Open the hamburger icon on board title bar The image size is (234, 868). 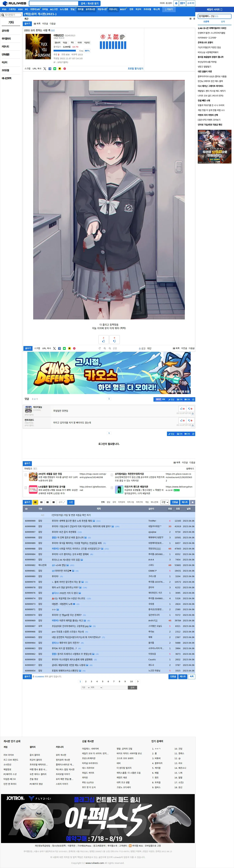point(190,19)
